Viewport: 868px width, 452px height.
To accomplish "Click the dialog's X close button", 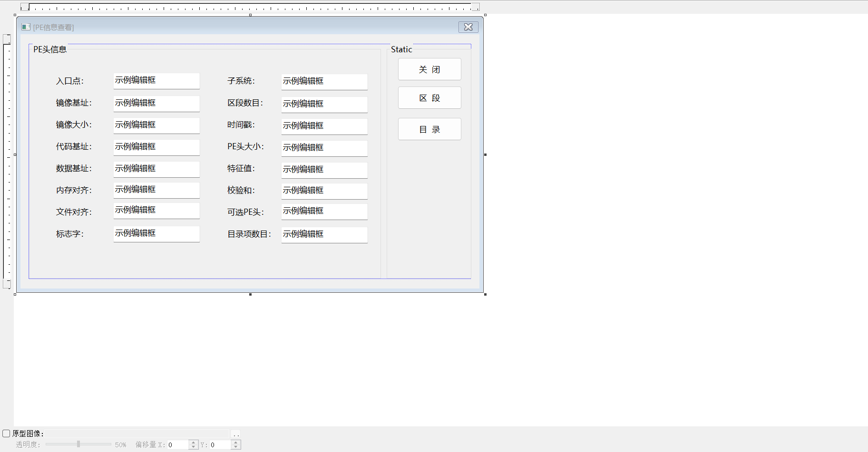I will [468, 27].
